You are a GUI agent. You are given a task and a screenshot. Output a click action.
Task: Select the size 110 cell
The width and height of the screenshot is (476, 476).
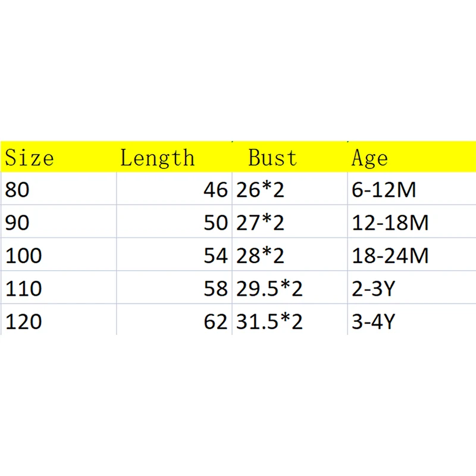pos(24,289)
